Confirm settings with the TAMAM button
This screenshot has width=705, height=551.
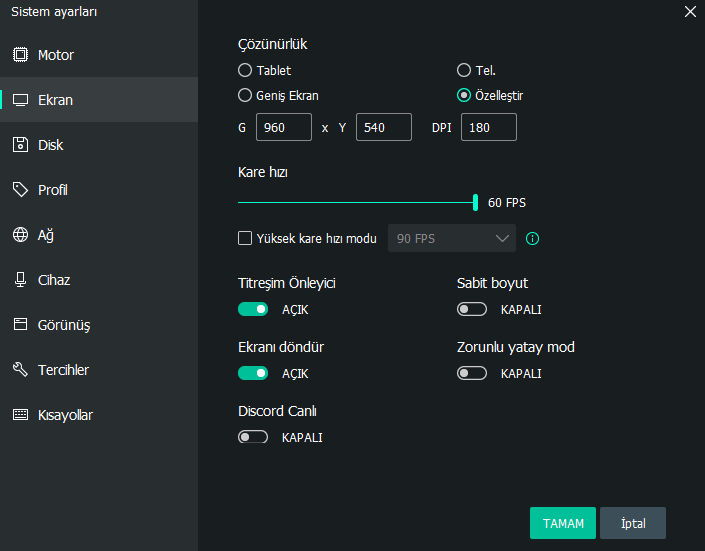pos(563,523)
